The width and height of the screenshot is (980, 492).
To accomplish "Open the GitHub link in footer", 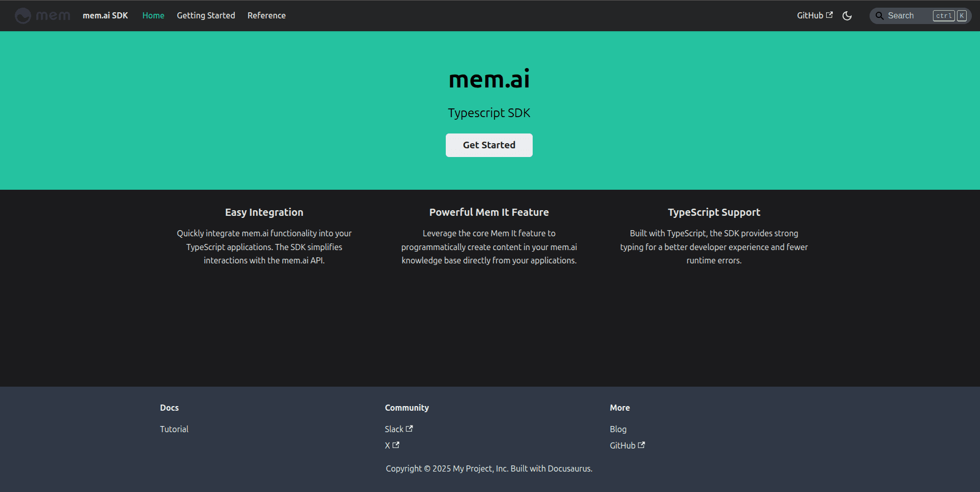I will point(627,445).
